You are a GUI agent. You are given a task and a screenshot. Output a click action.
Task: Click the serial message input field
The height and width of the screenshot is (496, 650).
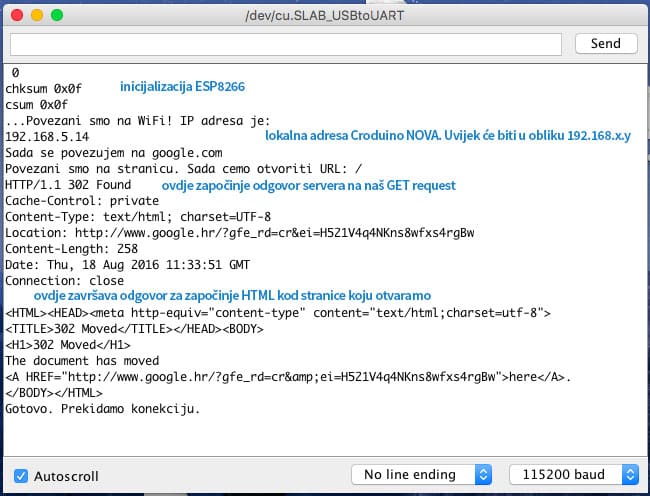[x=286, y=44]
